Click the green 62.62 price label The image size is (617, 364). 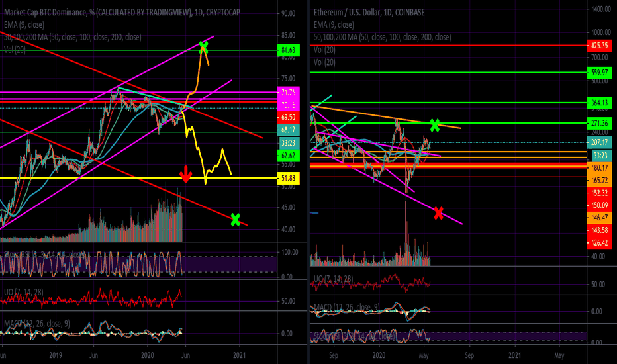[289, 155]
